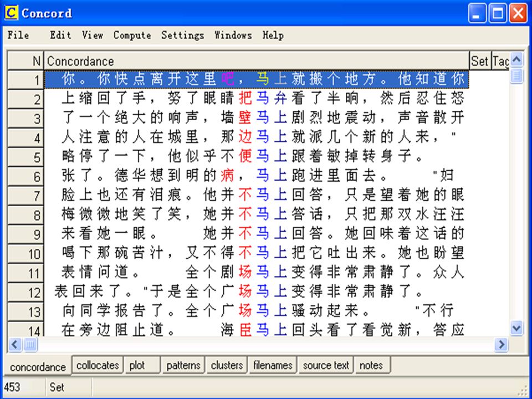Maximize the Concord window
Image resolution: width=532 pixels, height=399 pixels.
point(498,13)
